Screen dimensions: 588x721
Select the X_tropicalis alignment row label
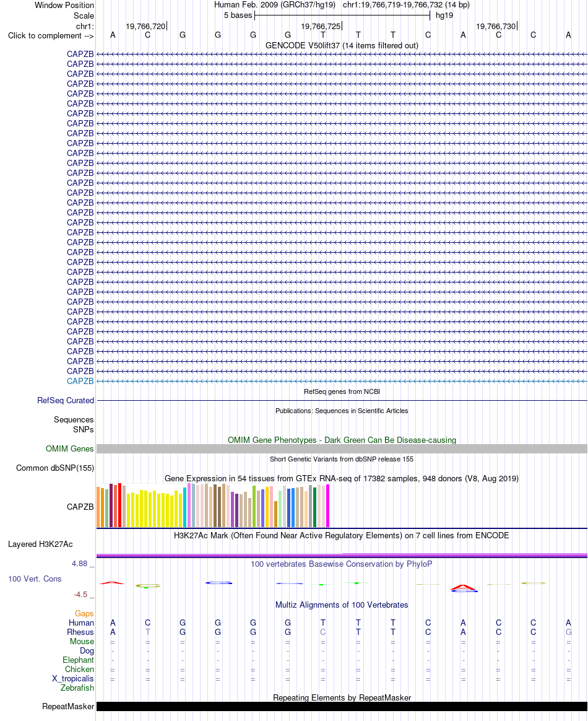pos(73,679)
